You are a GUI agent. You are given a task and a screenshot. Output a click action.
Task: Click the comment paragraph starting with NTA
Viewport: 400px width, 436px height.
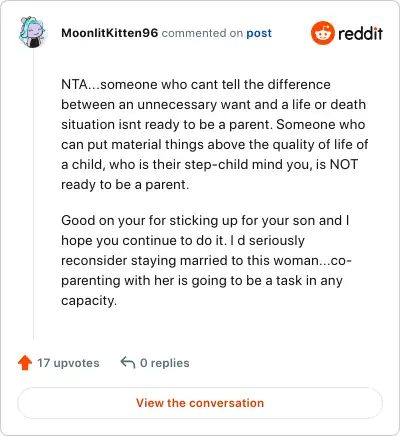point(215,134)
